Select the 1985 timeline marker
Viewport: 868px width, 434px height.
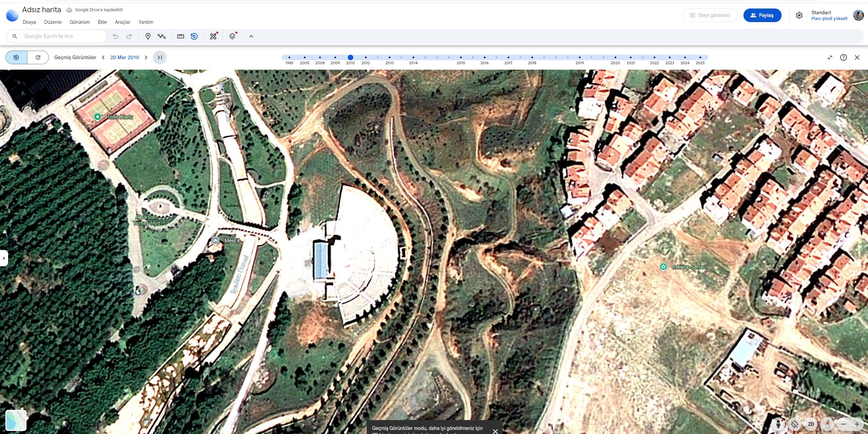(x=289, y=57)
